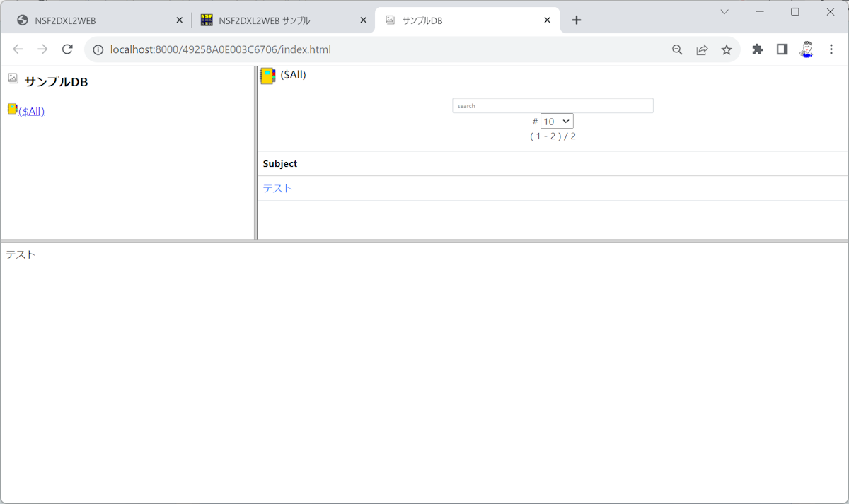Maximize the browser window
Screen dimensions: 849x504
(x=795, y=12)
